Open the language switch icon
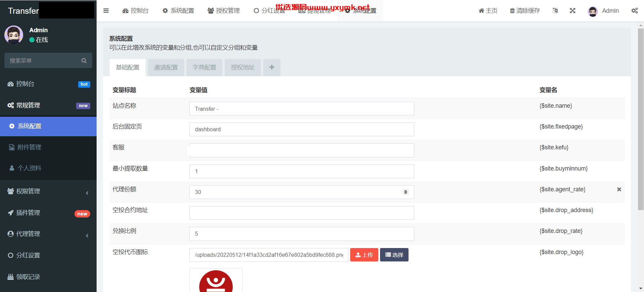The image size is (644, 292). click(555, 11)
